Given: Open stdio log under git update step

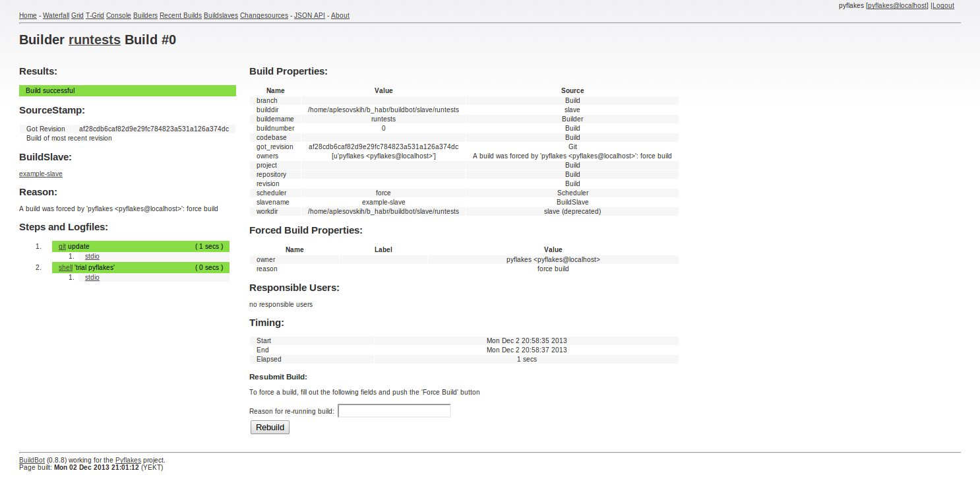Looking at the screenshot, I should [92, 256].
